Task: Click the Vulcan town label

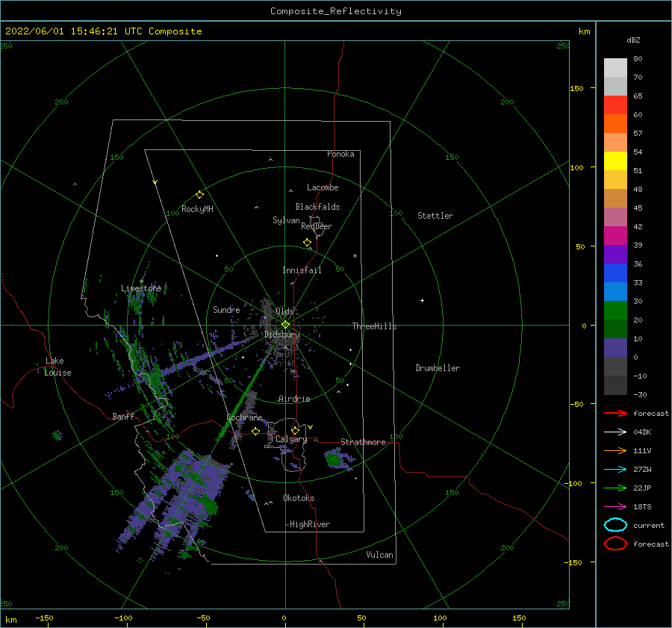Action: coord(380,555)
